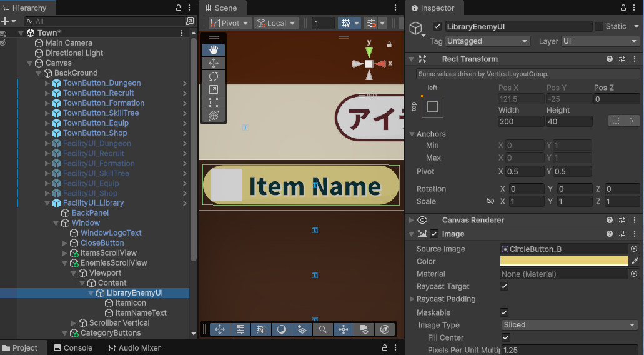The width and height of the screenshot is (644, 355).
Task: Switch to the Console tab
Action: [x=73, y=348]
